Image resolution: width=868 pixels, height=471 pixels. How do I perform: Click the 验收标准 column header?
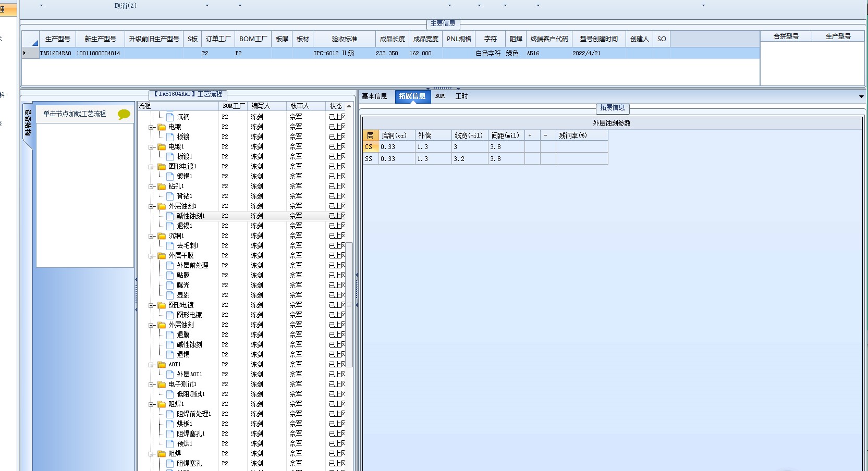pyautogui.click(x=344, y=39)
